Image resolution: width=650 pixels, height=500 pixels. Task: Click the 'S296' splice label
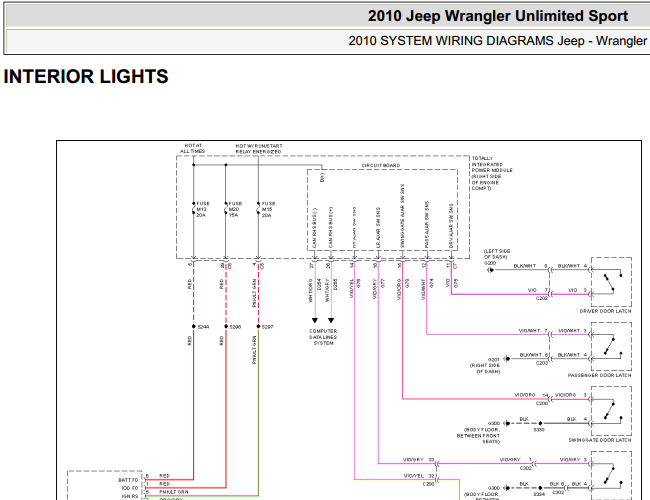pyautogui.click(x=235, y=327)
